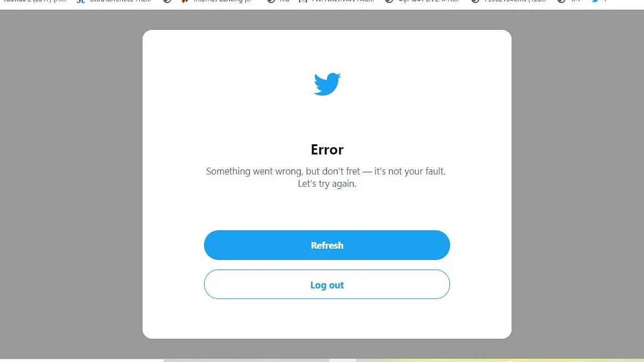Click the blue Twitter bird logo in the dialog
The image size is (644, 362).
pyautogui.click(x=327, y=84)
